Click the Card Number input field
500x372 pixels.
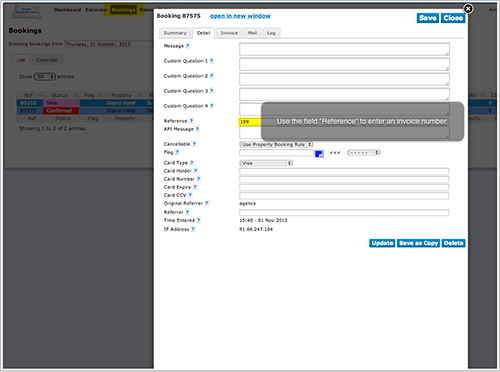pyautogui.click(x=344, y=180)
